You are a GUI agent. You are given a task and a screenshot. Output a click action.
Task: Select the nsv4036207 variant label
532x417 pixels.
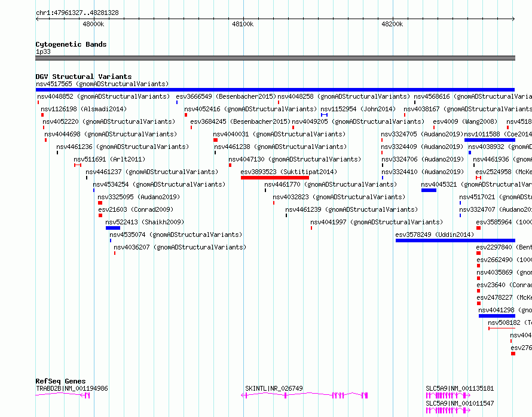click(x=180, y=247)
